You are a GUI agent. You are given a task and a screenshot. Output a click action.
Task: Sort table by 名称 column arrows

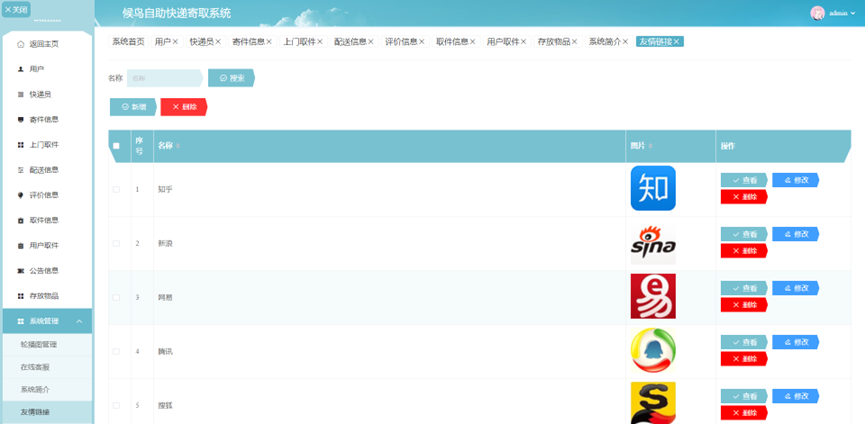(178, 146)
